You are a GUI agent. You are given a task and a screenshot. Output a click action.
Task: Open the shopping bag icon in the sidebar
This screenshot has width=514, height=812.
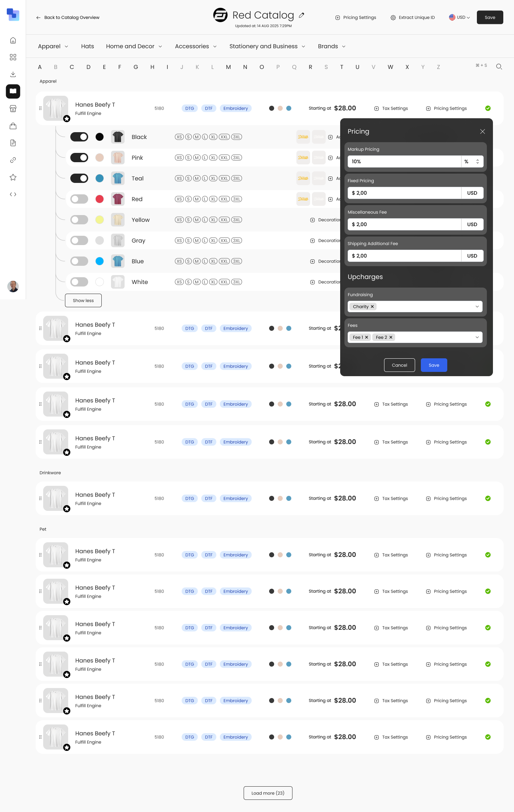pos(13,126)
